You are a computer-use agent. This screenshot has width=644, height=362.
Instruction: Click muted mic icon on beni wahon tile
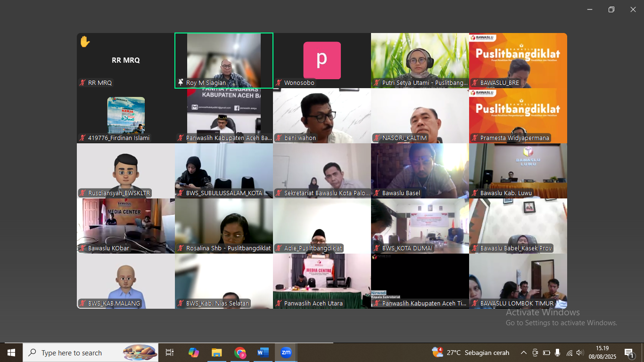(x=279, y=138)
